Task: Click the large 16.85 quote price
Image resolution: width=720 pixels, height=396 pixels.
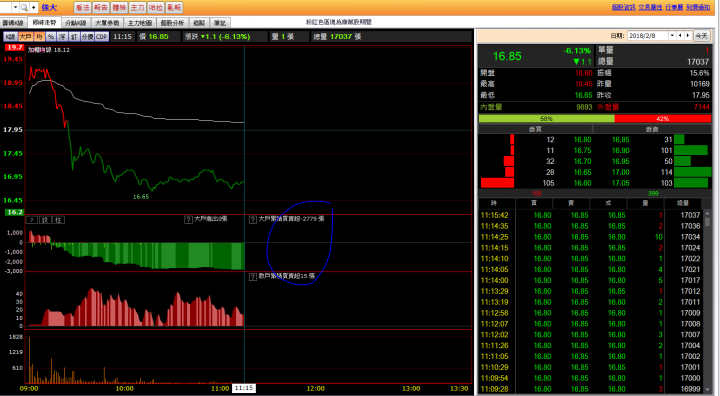Action: pos(507,57)
